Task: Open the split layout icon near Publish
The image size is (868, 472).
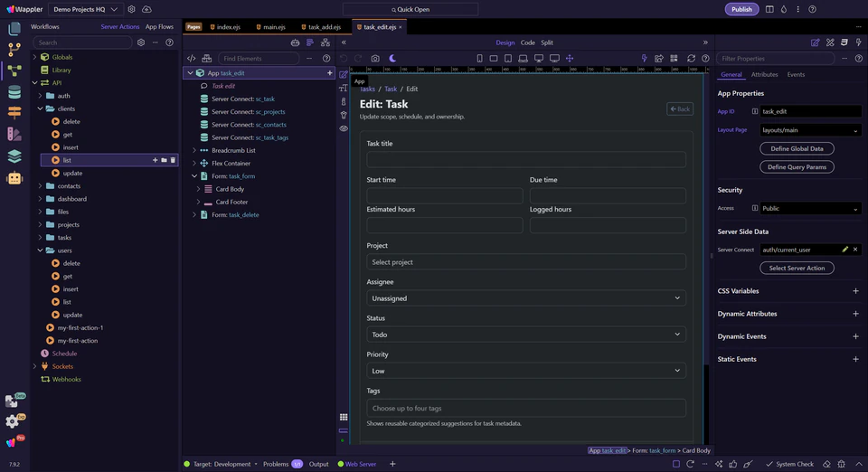Action: 769,9
